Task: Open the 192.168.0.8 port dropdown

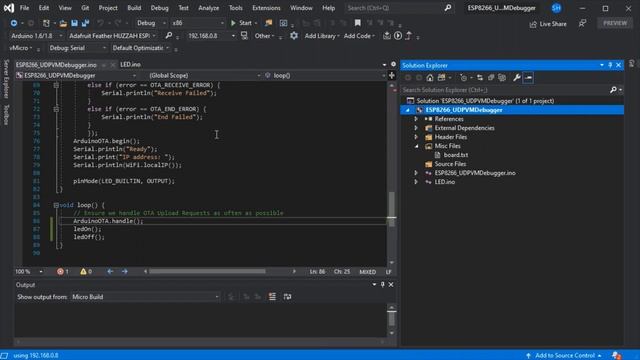Action: (211, 36)
